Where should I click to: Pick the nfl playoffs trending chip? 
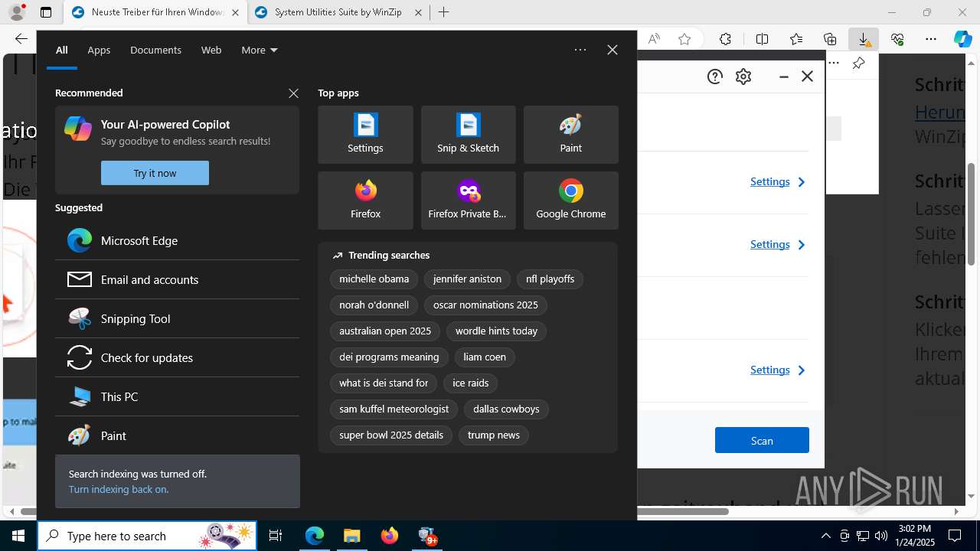click(x=550, y=279)
